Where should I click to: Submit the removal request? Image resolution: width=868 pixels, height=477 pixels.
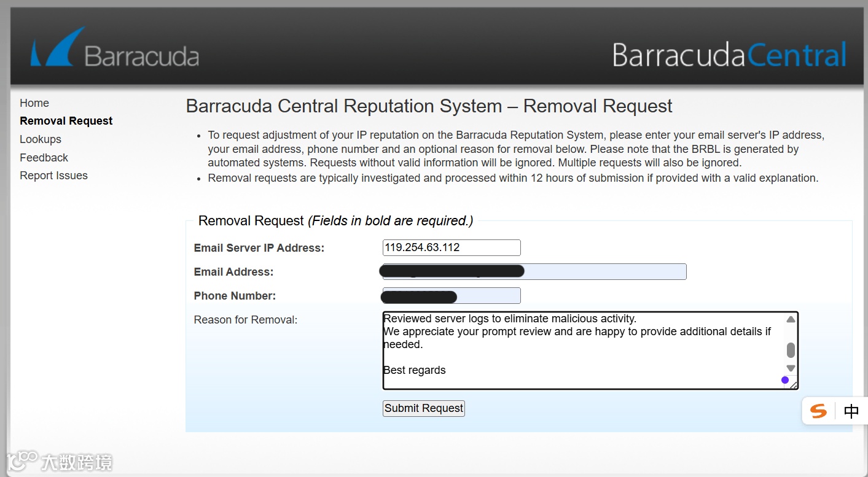pos(424,408)
